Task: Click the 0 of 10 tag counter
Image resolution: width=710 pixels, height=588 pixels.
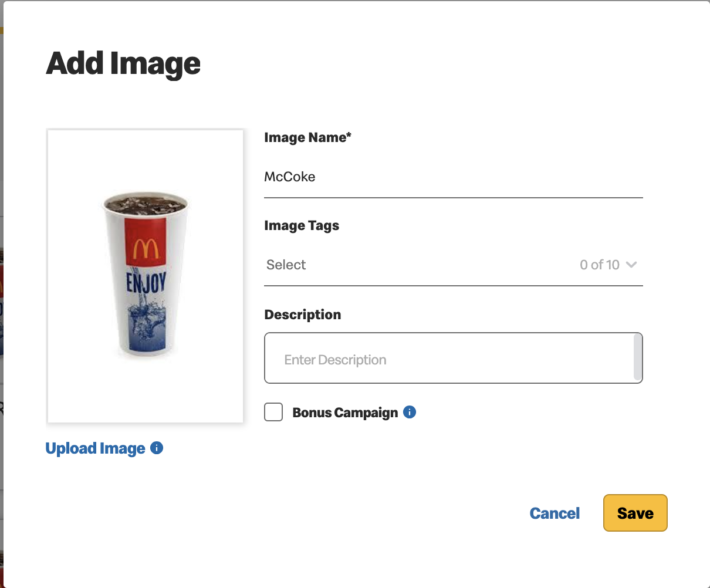Action: tap(600, 265)
